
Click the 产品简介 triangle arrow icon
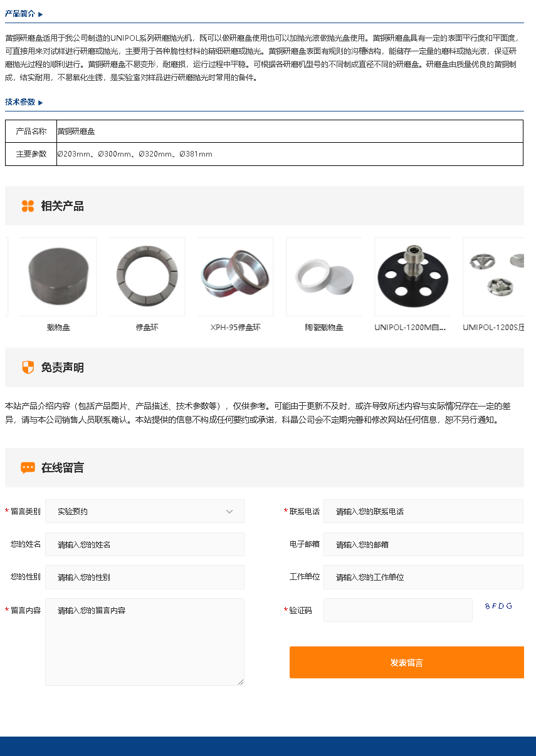pos(41,14)
